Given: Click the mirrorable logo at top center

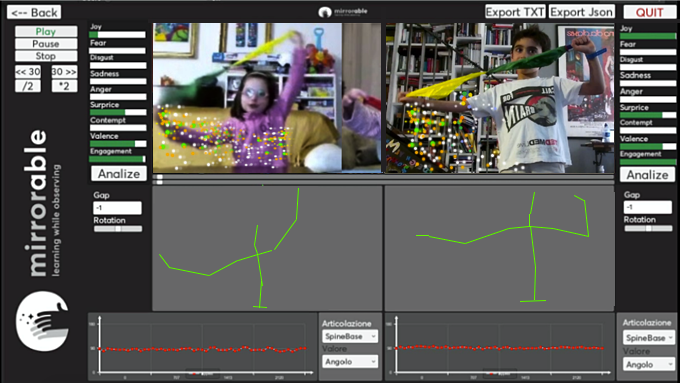Looking at the screenshot, I should coord(343,12).
